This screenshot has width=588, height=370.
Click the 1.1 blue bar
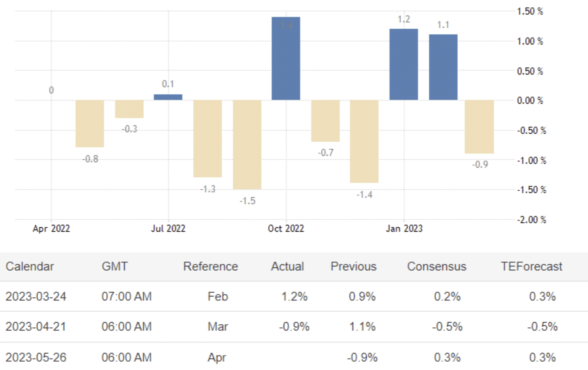443,67
